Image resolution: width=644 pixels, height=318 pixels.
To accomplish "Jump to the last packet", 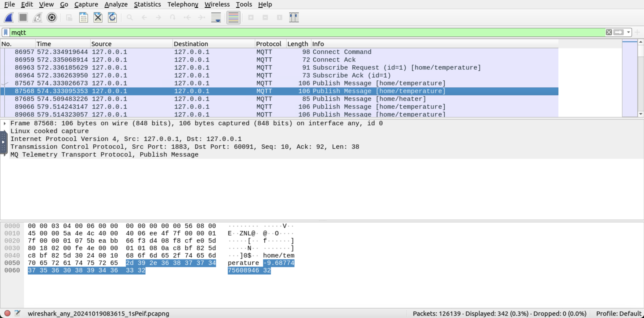I will 201,17.
